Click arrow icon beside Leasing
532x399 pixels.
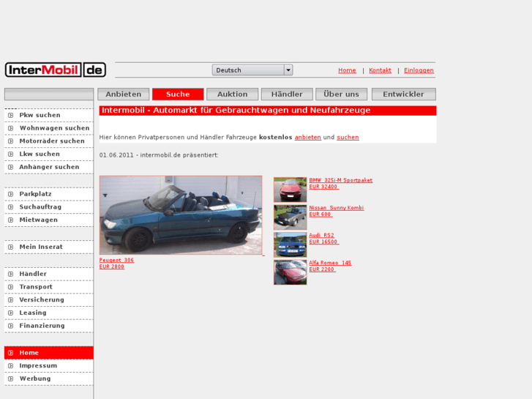10,313
